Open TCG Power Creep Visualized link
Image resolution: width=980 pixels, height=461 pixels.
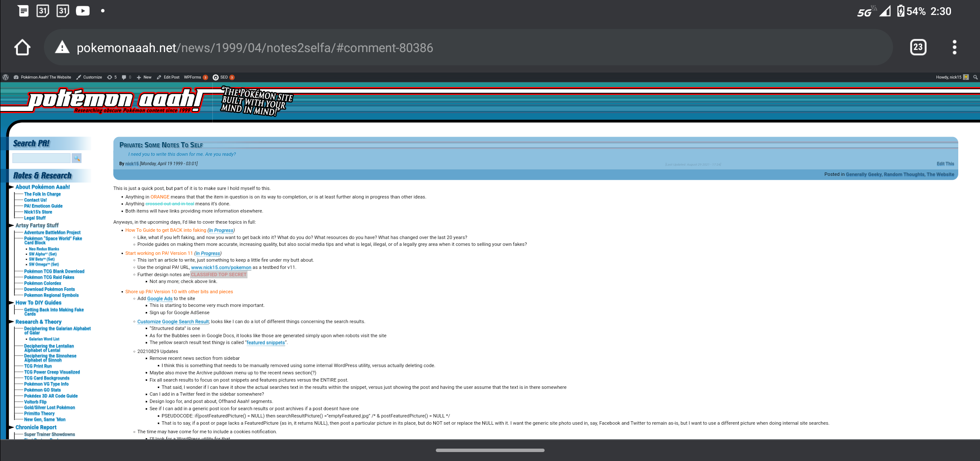pyautogui.click(x=52, y=372)
